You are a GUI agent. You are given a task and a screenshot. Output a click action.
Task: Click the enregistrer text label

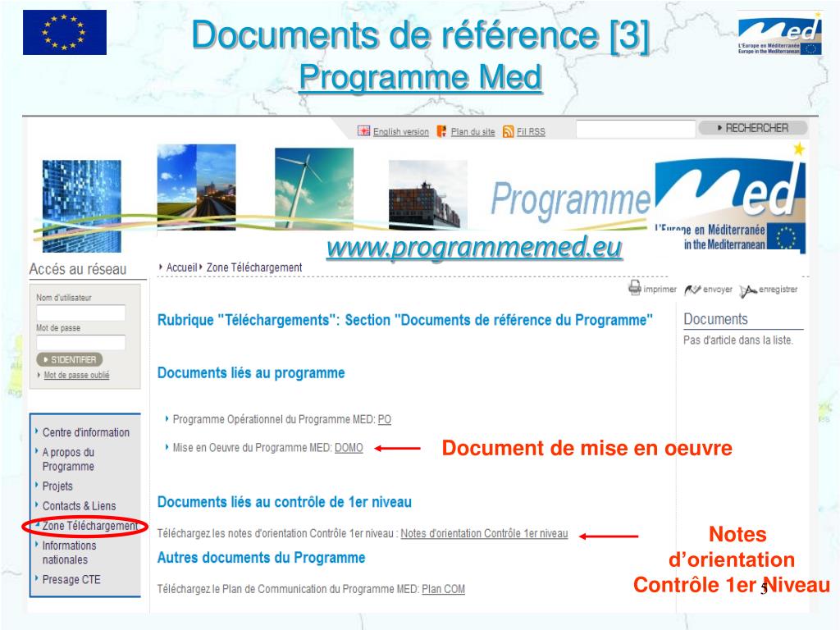point(778,290)
